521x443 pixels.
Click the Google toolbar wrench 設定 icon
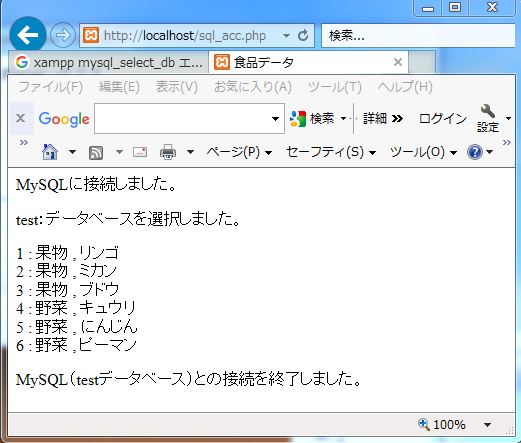pos(488,118)
